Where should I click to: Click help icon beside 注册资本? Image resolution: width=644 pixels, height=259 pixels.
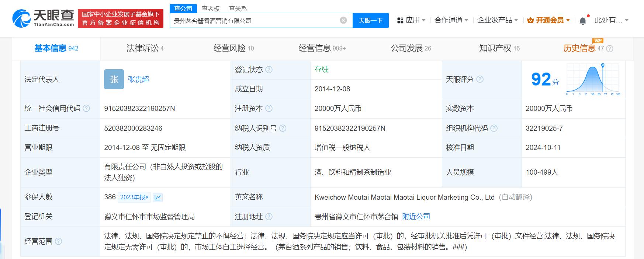pos(269,108)
